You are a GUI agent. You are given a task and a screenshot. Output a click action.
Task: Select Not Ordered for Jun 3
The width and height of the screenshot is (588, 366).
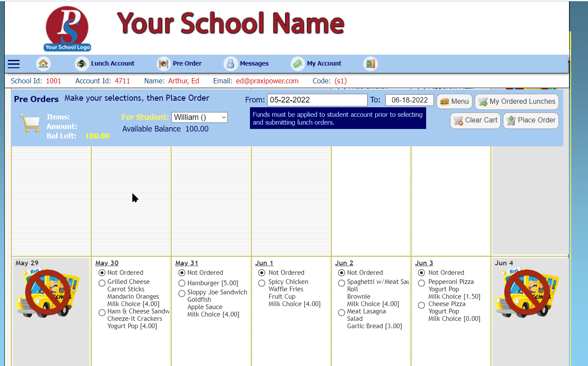(x=421, y=273)
